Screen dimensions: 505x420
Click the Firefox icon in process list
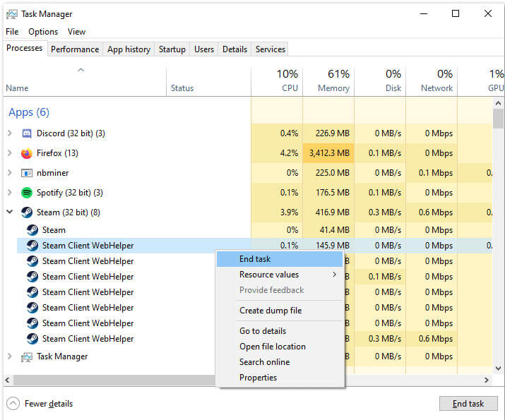click(27, 153)
